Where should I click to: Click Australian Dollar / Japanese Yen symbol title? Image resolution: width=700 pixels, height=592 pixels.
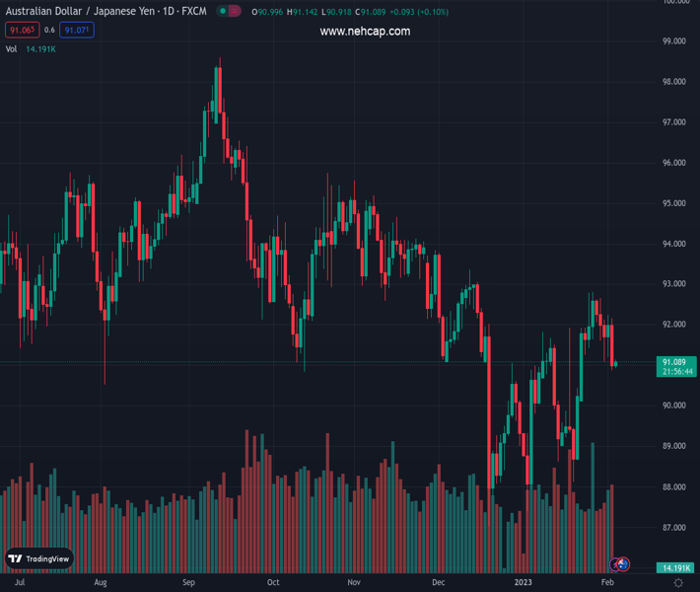coord(79,12)
